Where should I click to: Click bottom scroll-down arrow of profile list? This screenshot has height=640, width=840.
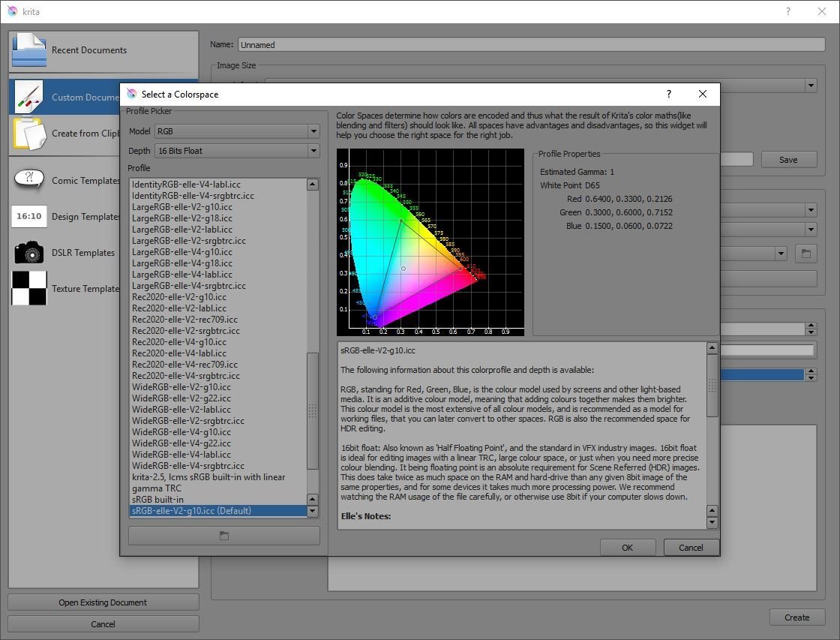coord(313,511)
